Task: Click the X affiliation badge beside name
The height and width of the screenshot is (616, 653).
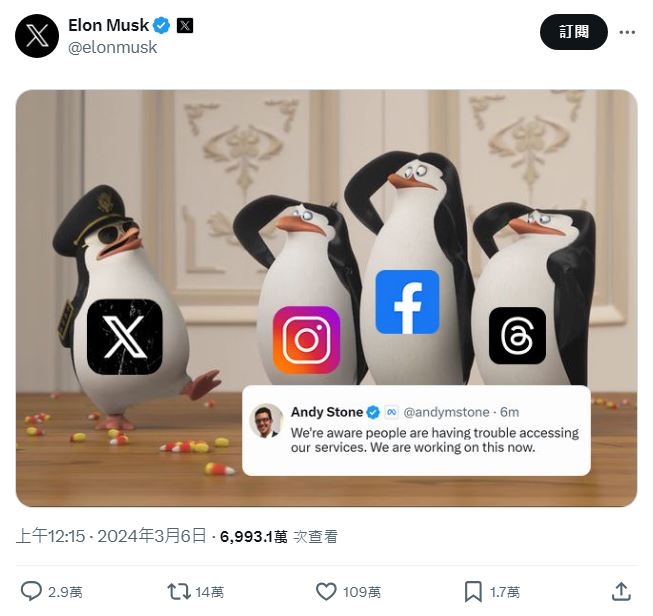Action: [x=184, y=26]
